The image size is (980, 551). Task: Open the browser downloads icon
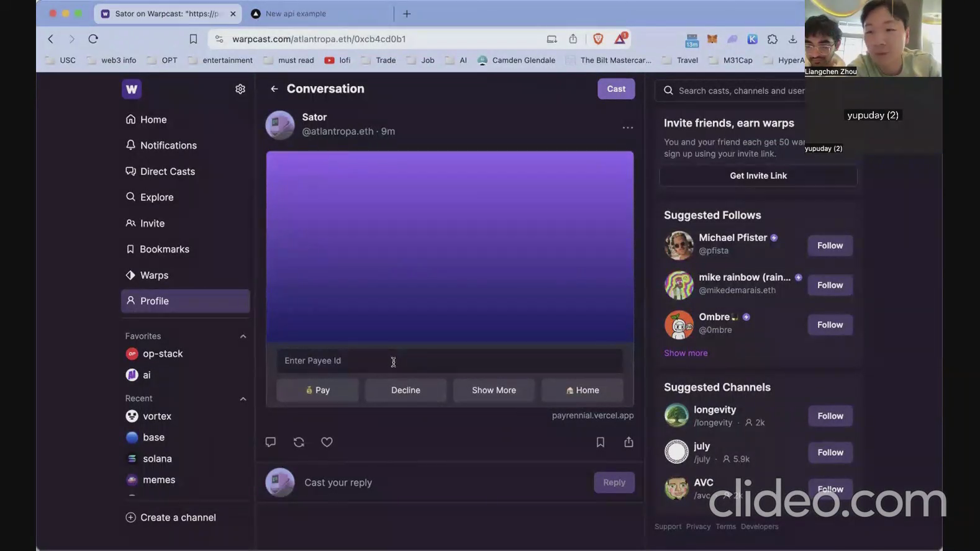pyautogui.click(x=792, y=39)
